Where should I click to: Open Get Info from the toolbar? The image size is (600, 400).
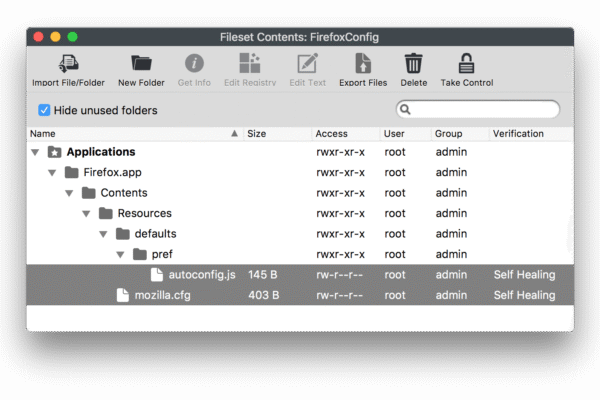(194, 64)
